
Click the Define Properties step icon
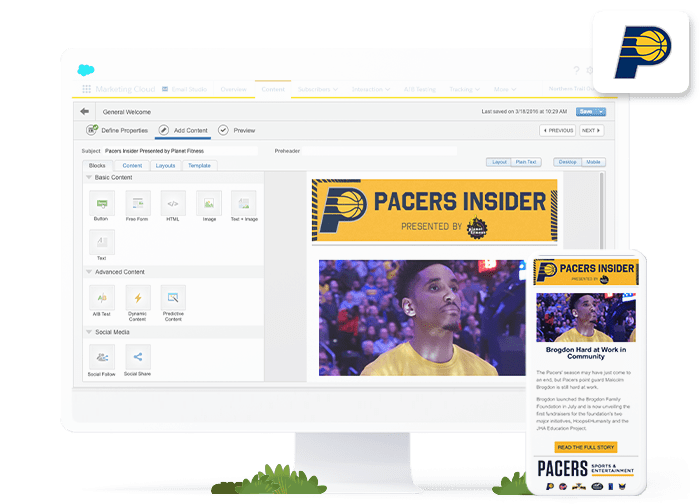(x=92, y=129)
